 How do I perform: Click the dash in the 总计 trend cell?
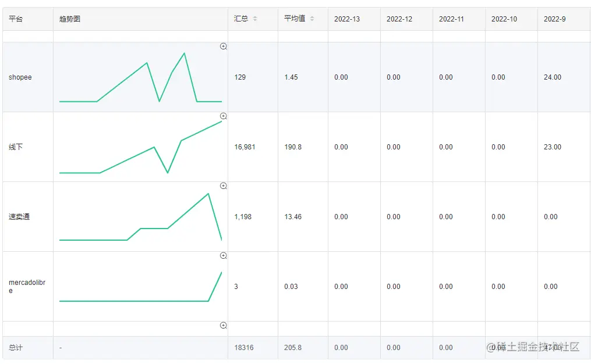(61, 348)
